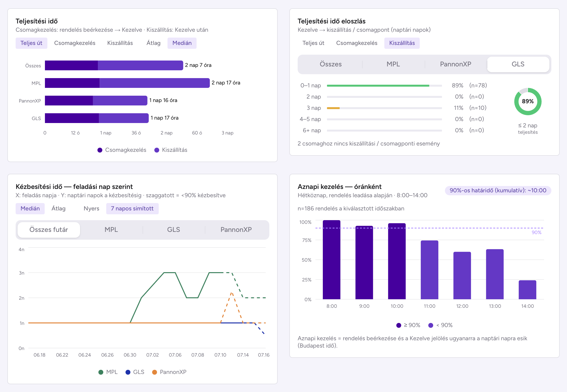Click the 'Kézbesítési idő — feladási nap szerint' heading

tap(74, 187)
